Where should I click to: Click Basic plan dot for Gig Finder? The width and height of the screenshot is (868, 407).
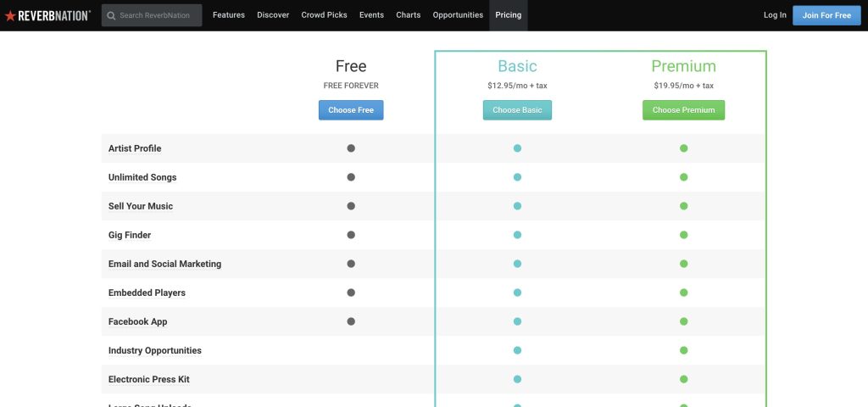click(x=518, y=235)
